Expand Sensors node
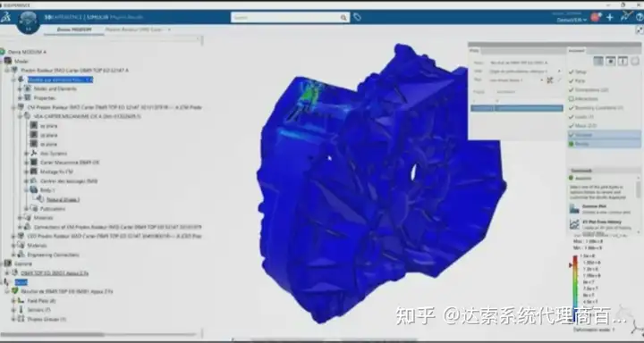The width and height of the screenshot is (644, 343). click(13, 310)
